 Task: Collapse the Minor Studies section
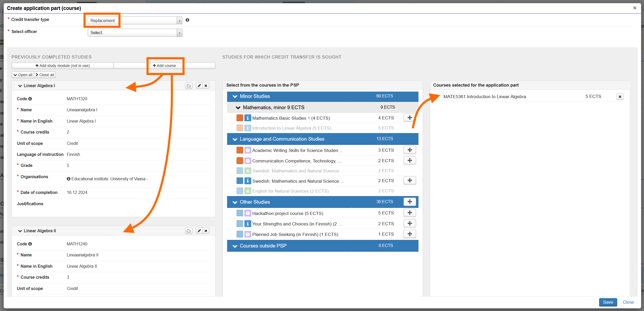click(x=235, y=96)
